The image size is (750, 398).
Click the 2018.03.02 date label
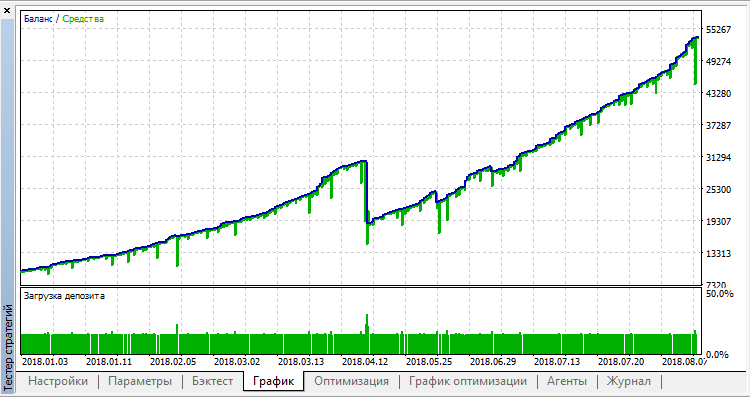pyautogui.click(x=237, y=361)
